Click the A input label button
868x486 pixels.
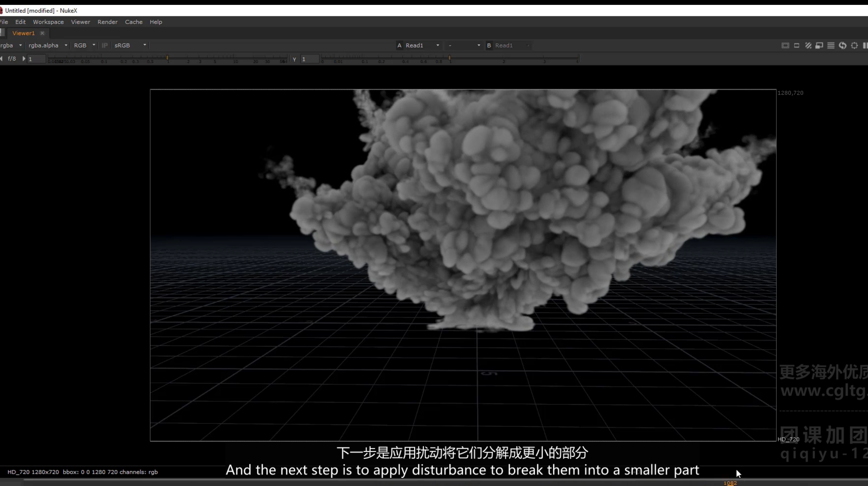[x=399, y=45]
